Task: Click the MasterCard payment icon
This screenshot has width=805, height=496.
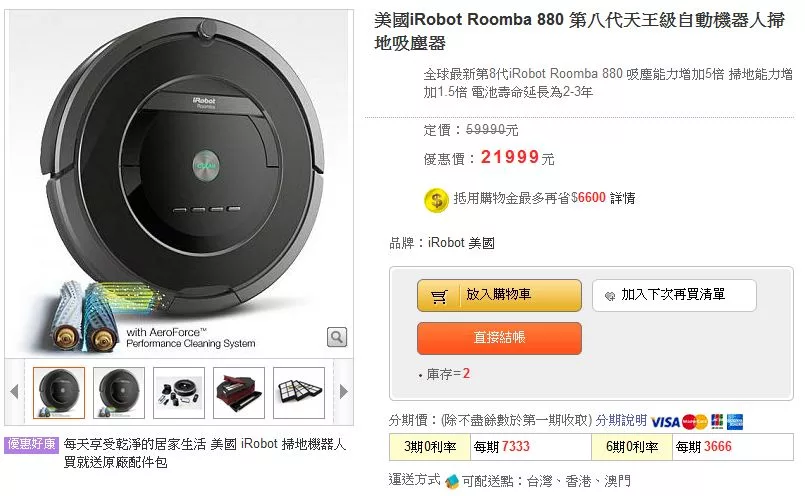Action: point(694,421)
